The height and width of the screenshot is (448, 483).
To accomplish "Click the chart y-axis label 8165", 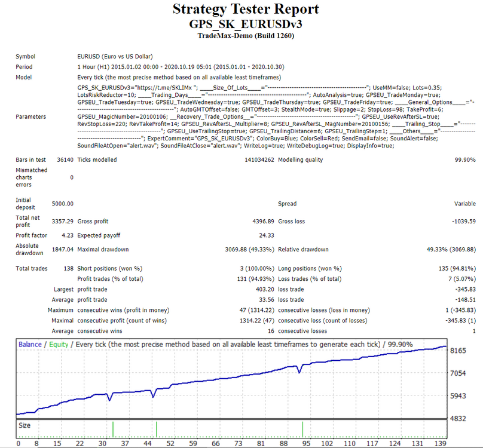I will (458, 351).
